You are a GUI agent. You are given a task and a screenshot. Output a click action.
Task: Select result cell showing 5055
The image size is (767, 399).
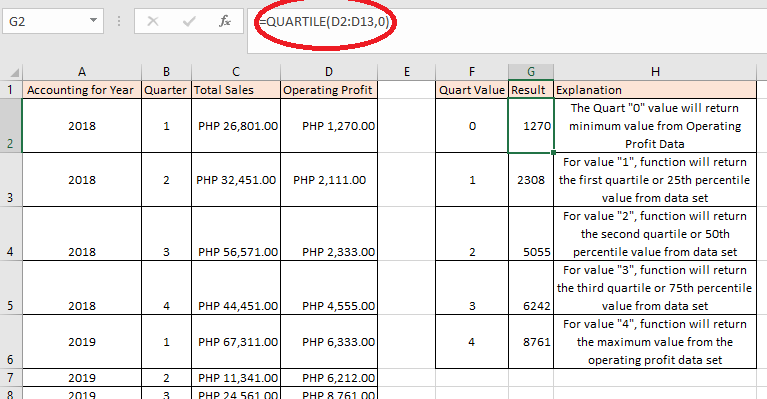click(531, 233)
